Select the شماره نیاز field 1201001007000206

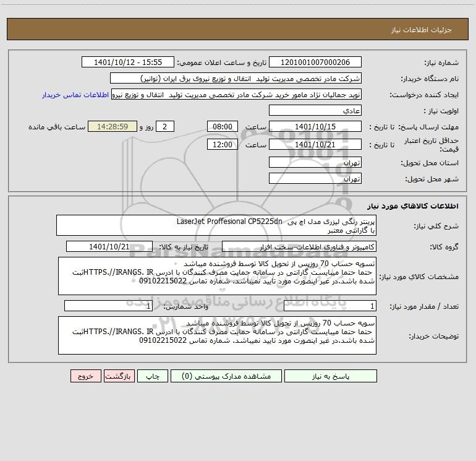pos(315,62)
